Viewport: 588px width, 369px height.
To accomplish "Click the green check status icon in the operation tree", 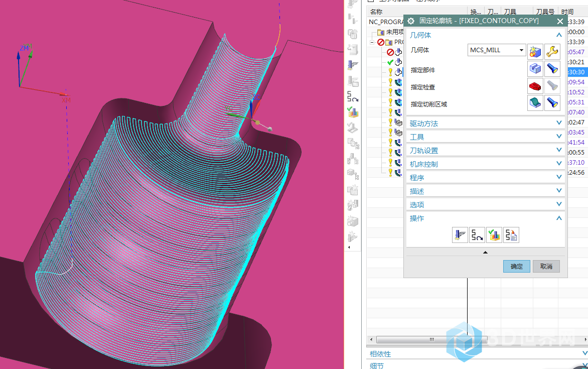I will click(390, 62).
